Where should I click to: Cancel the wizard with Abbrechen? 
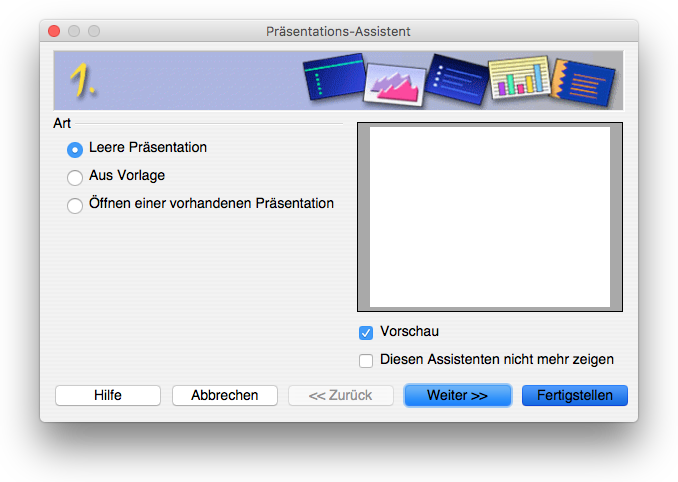point(224,395)
